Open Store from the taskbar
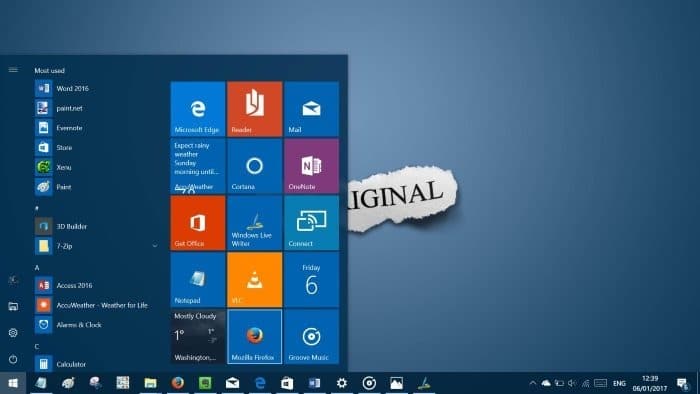The width and height of the screenshot is (700, 394). [287, 383]
